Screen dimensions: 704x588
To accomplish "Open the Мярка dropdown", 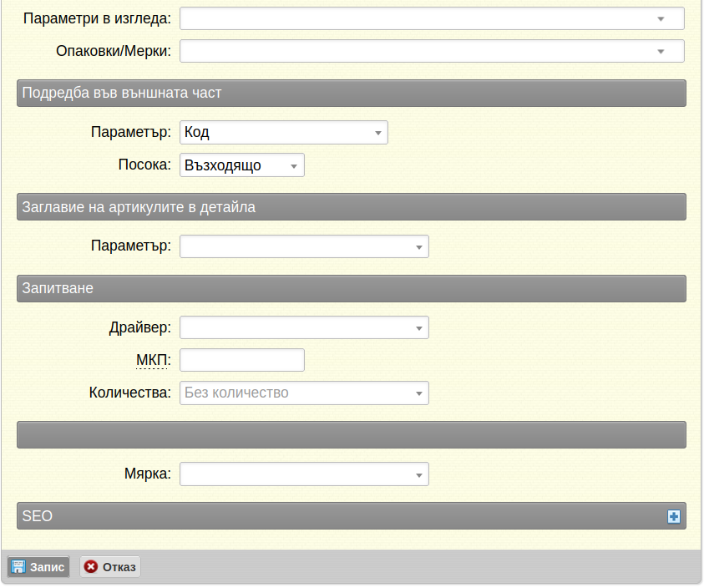I will (x=305, y=474).
